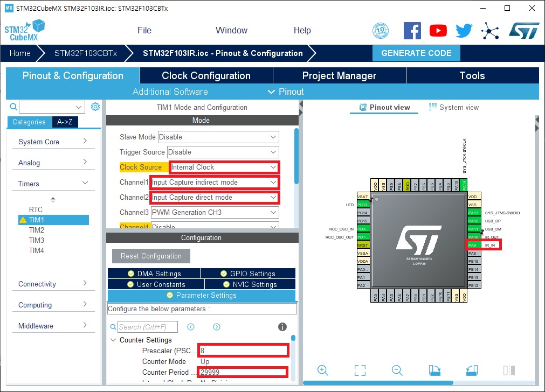The height and width of the screenshot is (392, 545).
Task: Open the Channel1 mode dropdown
Action: pyautogui.click(x=215, y=183)
